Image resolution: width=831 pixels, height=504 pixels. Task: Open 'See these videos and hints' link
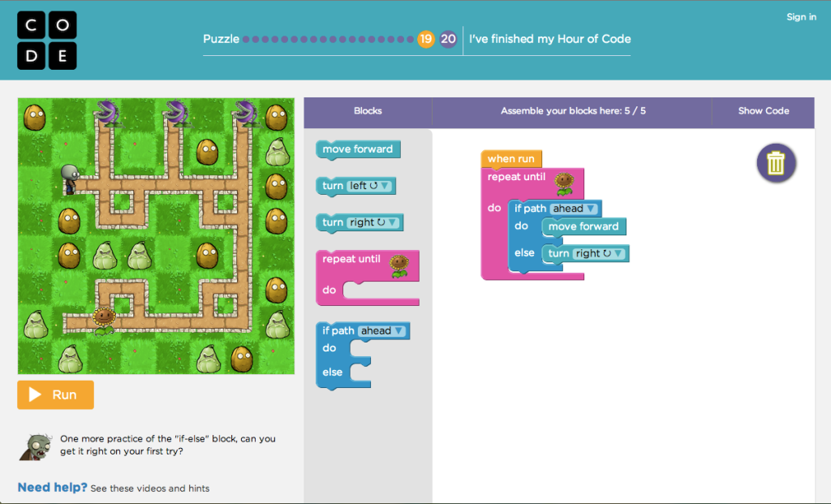coord(149,489)
